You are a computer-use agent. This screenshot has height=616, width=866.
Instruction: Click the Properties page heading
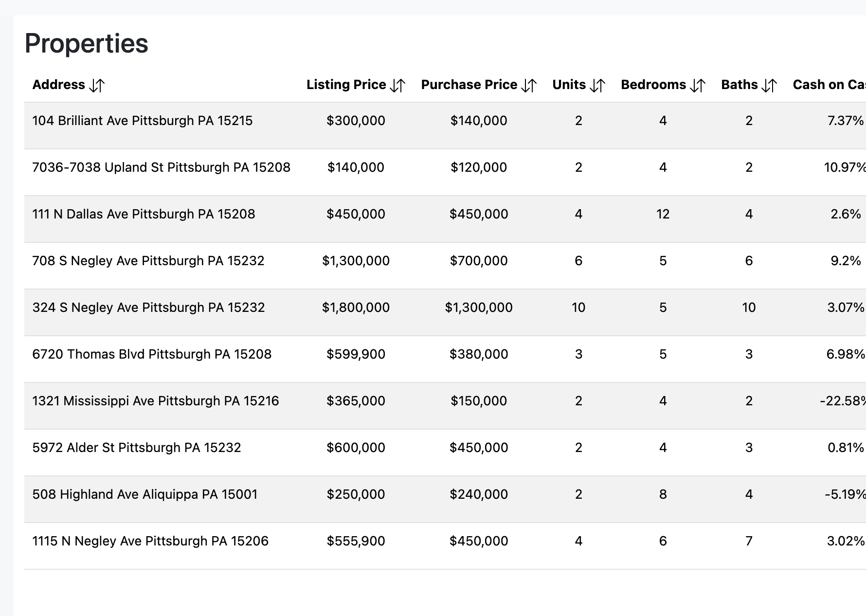pyautogui.click(x=87, y=43)
